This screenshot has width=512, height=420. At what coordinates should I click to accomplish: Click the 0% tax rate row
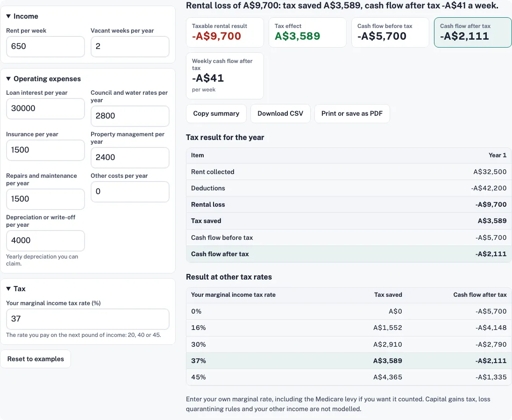pyautogui.click(x=349, y=311)
